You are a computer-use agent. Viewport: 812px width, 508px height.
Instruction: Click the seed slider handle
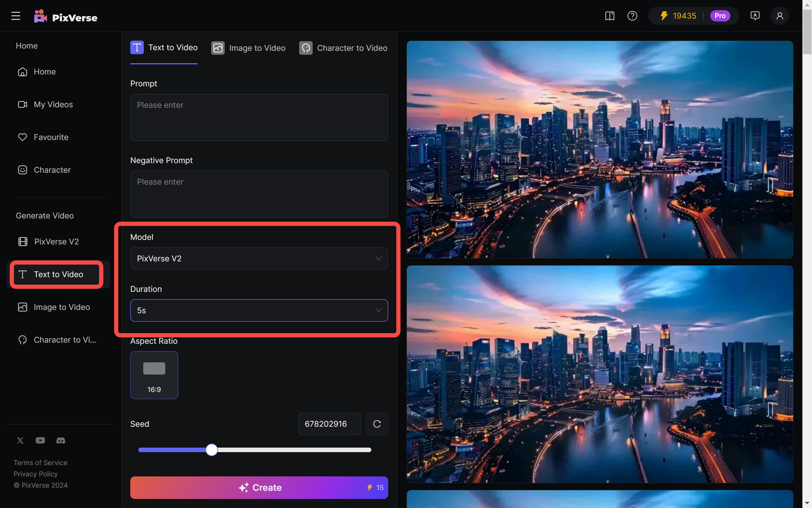[212, 450]
